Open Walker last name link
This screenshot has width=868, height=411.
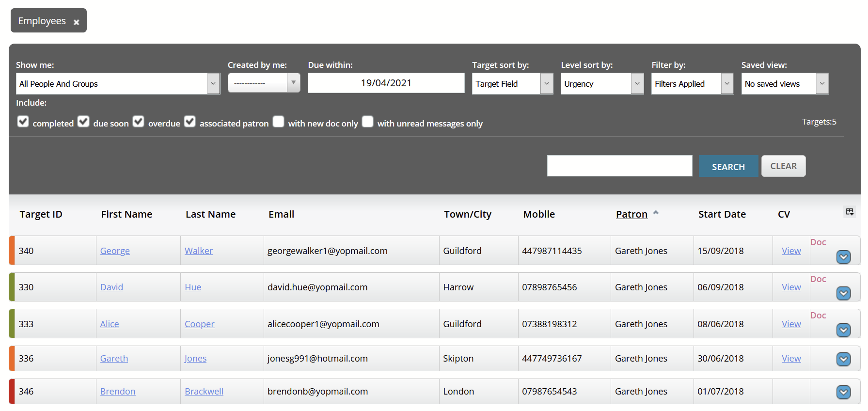pyautogui.click(x=199, y=251)
